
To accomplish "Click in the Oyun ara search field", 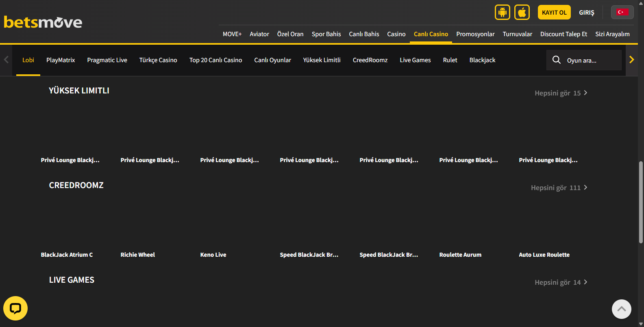I will click(x=592, y=61).
